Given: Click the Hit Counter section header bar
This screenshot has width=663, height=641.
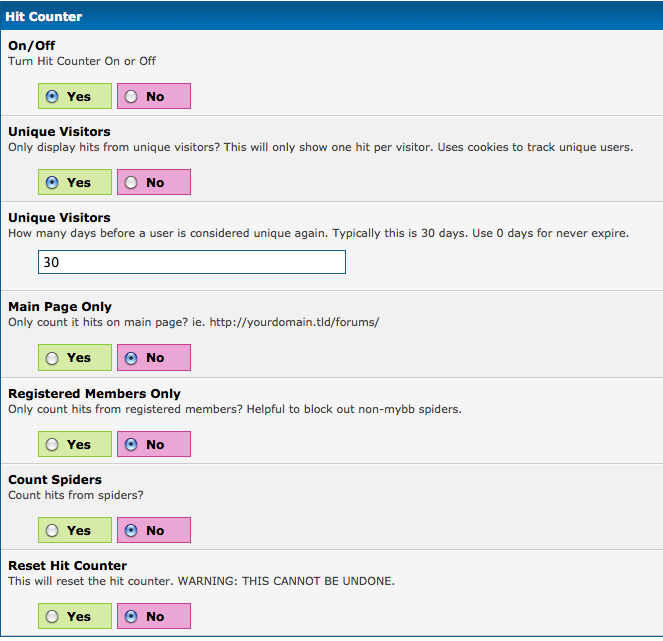Looking at the screenshot, I should point(331,16).
